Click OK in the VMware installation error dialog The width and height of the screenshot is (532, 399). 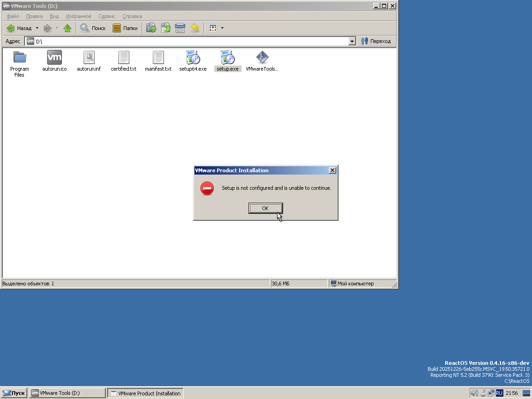tap(265, 208)
